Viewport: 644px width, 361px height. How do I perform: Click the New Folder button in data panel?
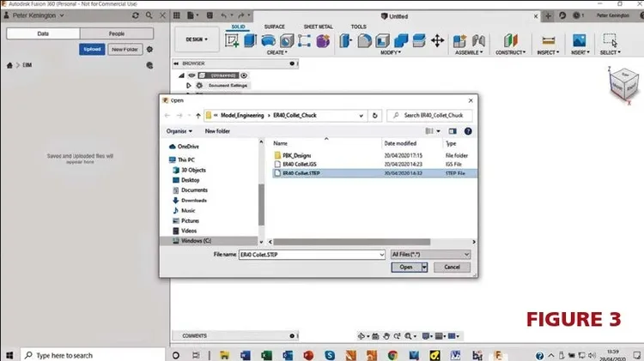pyautogui.click(x=125, y=49)
